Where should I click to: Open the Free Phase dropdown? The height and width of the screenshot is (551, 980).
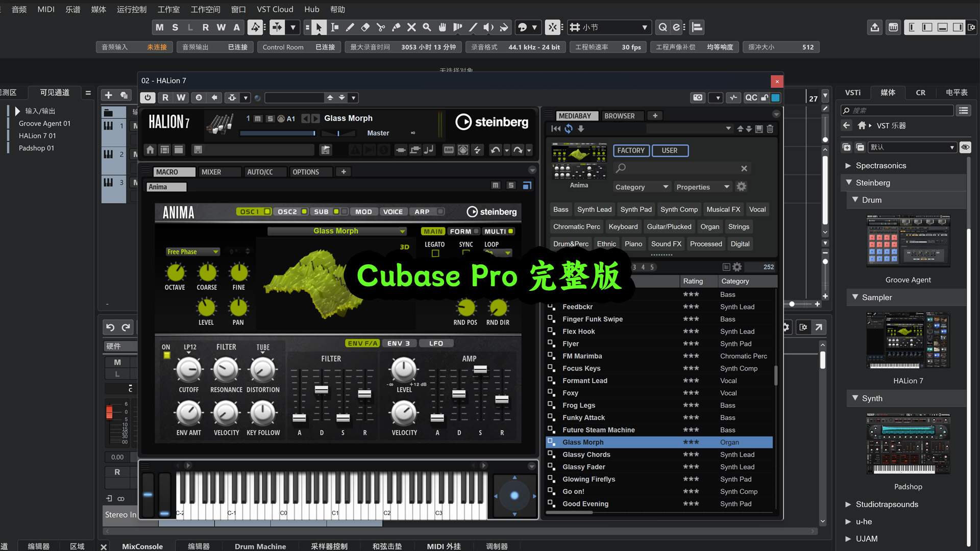(192, 251)
